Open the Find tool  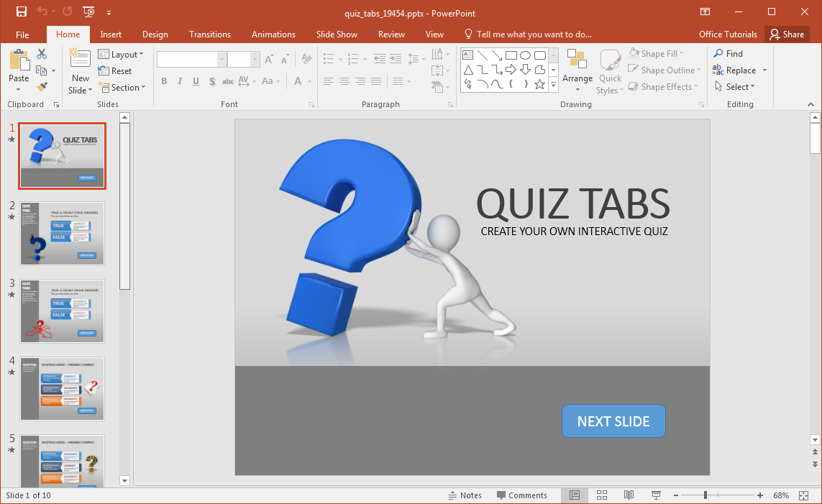point(729,53)
